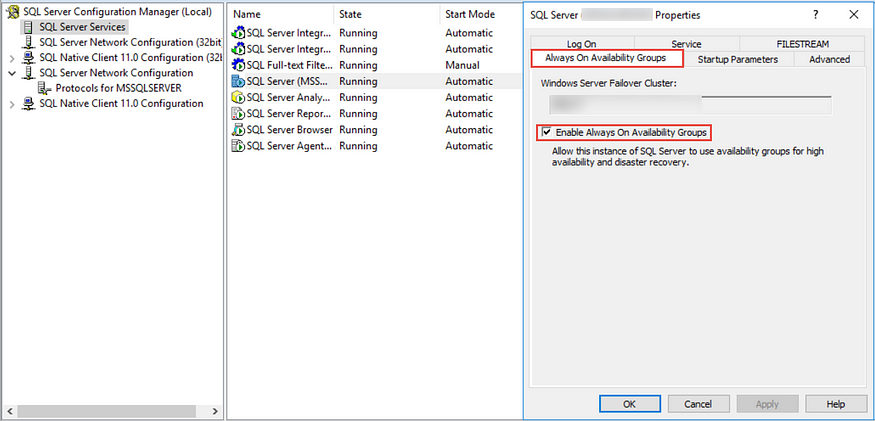This screenshot has height=421, width=875.
Task: Click the horizontal scrollbar thumb in the tree pane
Action: point(105,411)
